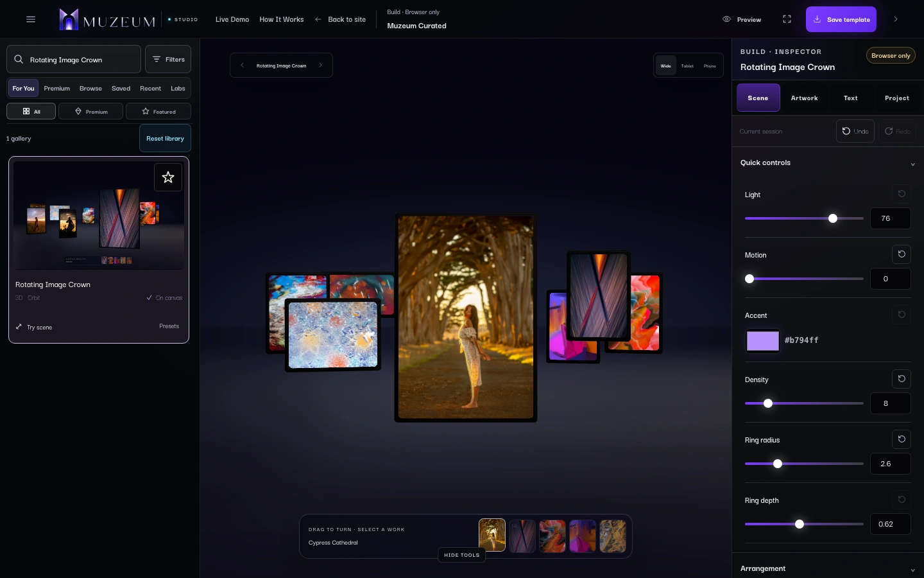
Task: Click the search magnifier icon
Action: [19, 59]
